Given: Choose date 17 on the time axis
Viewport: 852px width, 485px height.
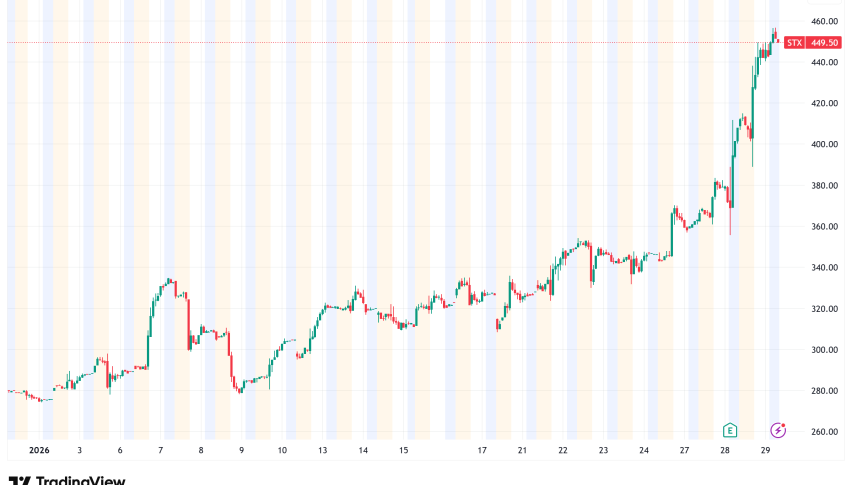Looking at the screenshot, I should (x=482, y=451).
